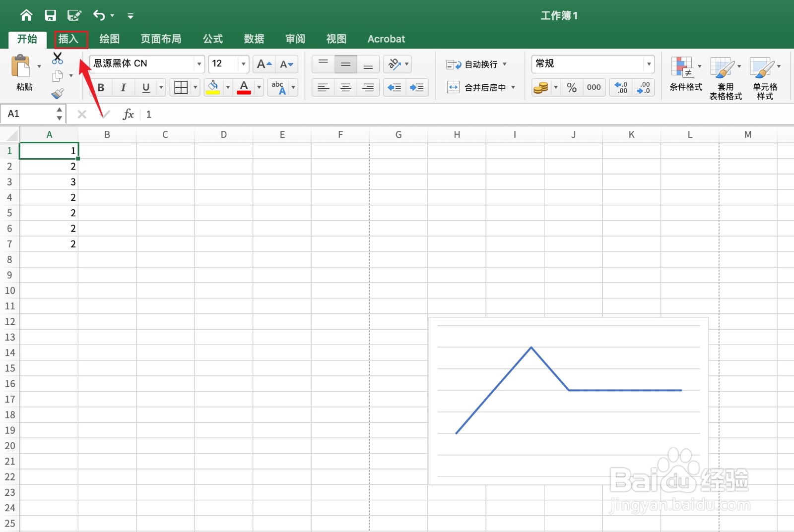Switch to 开始 tab
The width and height of the screenshot is (794, 532).
(27, 39)
